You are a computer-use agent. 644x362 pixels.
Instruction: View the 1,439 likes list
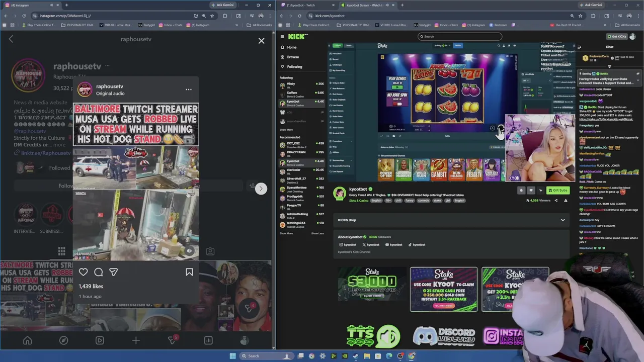pyautogui.click(x=91, y=286)
